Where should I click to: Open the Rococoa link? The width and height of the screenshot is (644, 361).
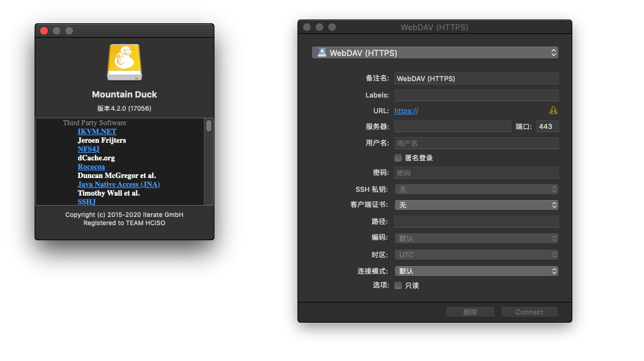[91, 167]
